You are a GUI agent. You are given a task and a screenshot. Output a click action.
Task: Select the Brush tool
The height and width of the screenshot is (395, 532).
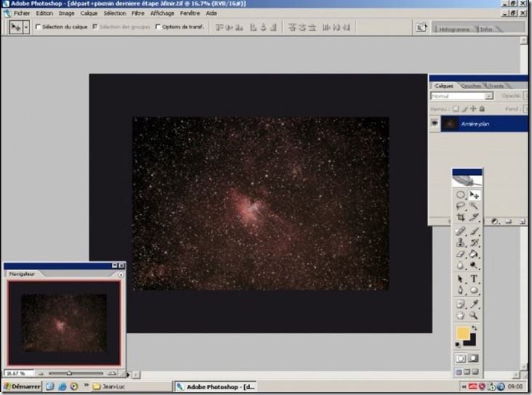(x=474, y=231)
